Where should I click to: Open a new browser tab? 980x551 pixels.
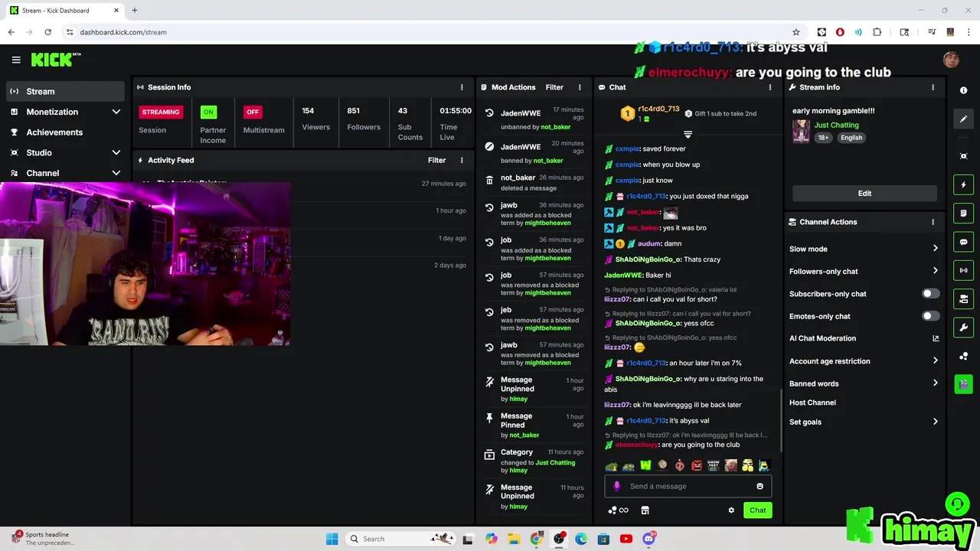click(134, 10)
